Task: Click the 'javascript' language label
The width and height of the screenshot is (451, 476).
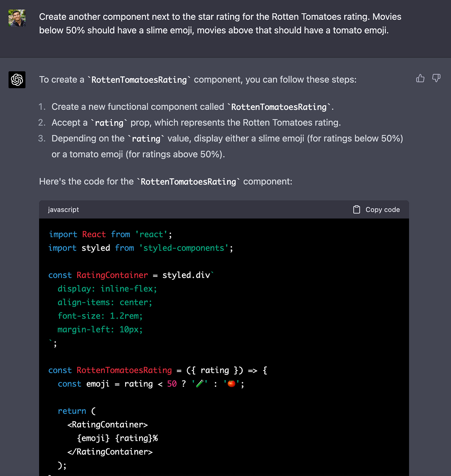Action: 63,210
